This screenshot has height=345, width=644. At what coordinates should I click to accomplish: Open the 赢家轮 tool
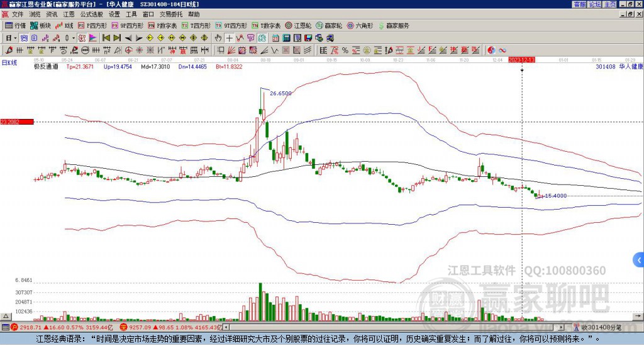[329, 25]
